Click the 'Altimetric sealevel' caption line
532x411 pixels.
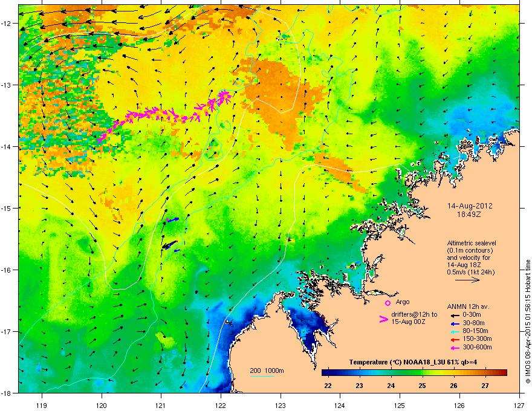point(472,243)
